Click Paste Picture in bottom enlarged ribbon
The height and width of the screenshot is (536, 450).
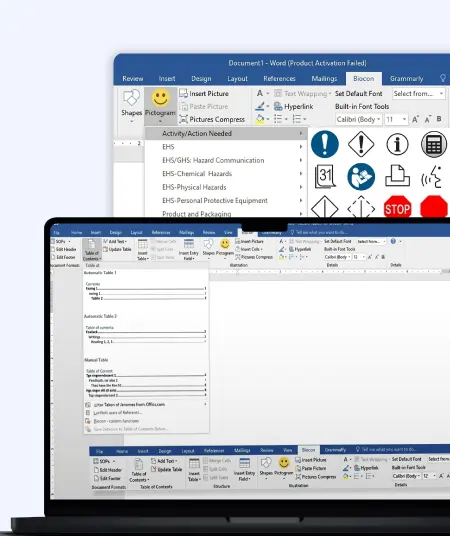pyautogui.click(x=311, y=468)
